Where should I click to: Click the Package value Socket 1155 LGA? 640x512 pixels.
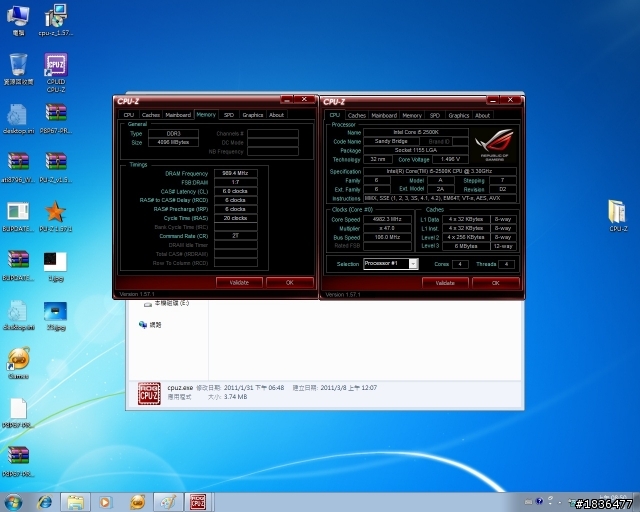[x=416, y=150]
